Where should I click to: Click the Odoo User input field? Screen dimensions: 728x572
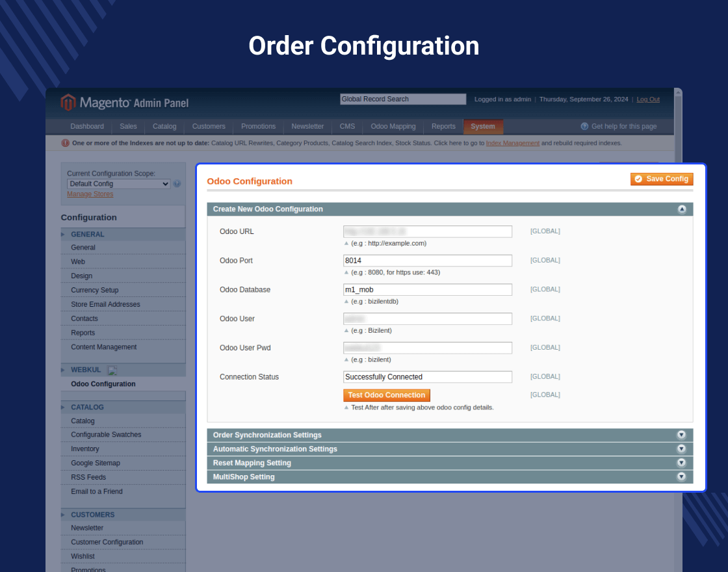pyautogui.click(x=428, y=319)
